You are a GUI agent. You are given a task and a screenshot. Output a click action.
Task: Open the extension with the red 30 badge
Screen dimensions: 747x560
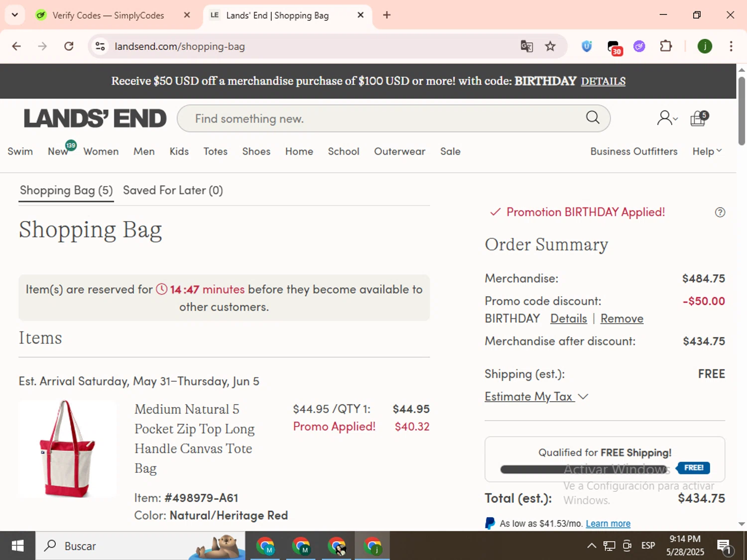click(615, 48)
